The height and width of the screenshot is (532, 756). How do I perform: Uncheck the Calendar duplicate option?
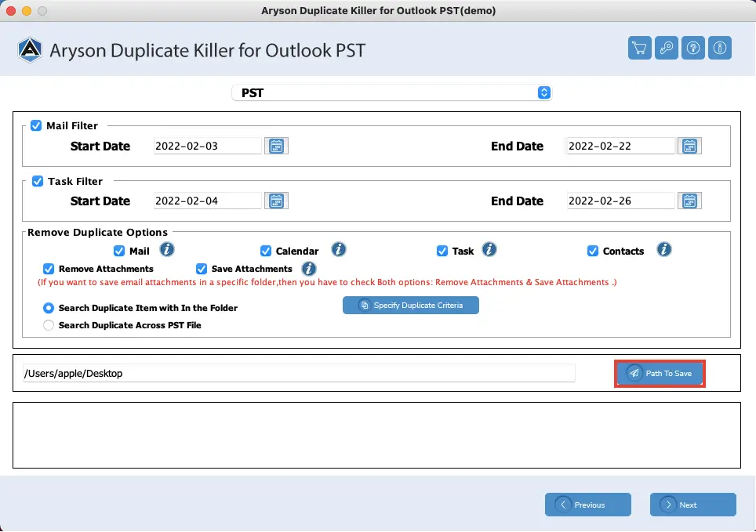coord(266,251)
